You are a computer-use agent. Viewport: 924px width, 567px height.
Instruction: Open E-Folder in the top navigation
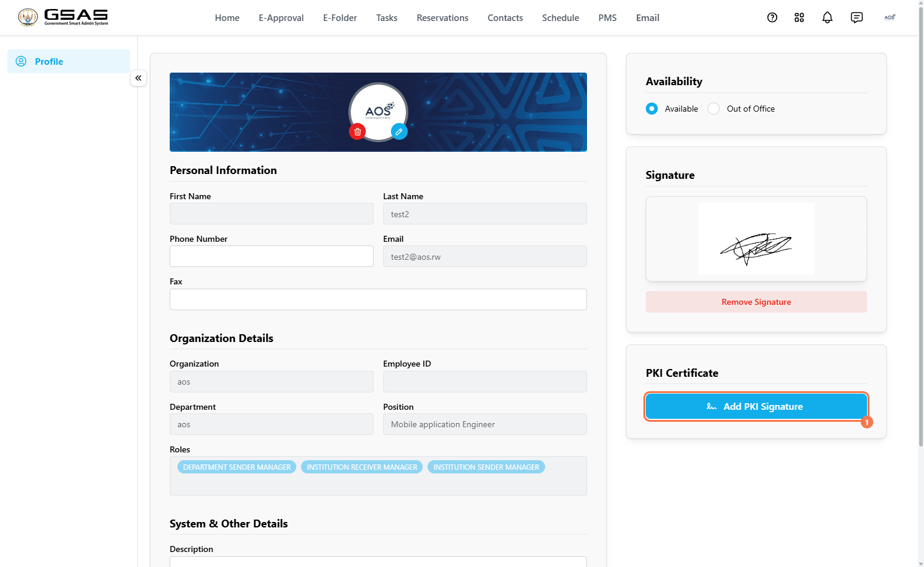(x=340, y=18)
